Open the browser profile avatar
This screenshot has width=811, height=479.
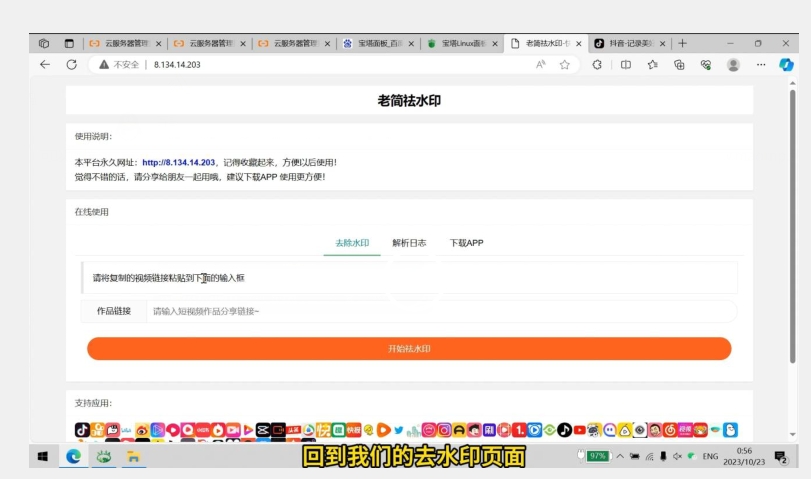click(x=733, y=64)
